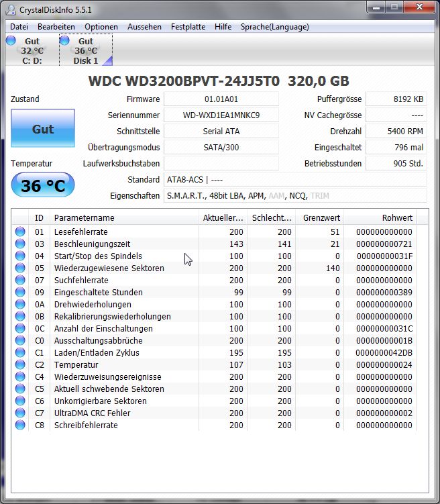
Task: Click the Aktueller... column header
Action: (x=223, y=217)
